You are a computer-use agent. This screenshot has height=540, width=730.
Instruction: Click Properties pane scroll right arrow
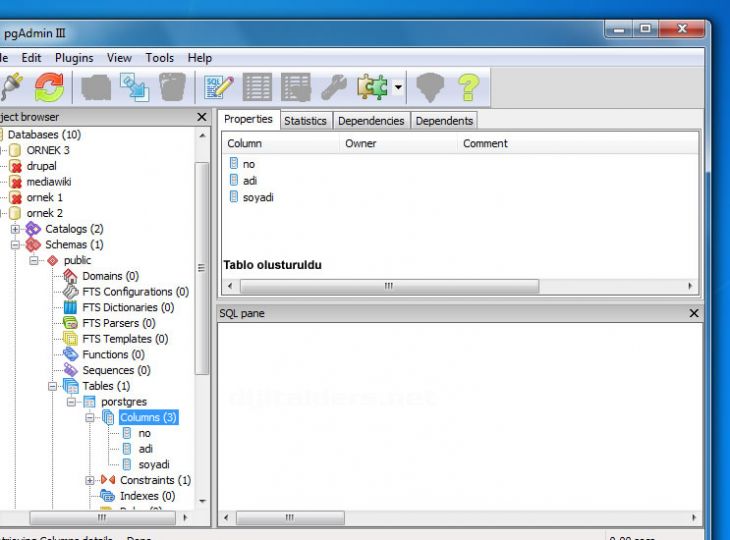tap(690, 286)
